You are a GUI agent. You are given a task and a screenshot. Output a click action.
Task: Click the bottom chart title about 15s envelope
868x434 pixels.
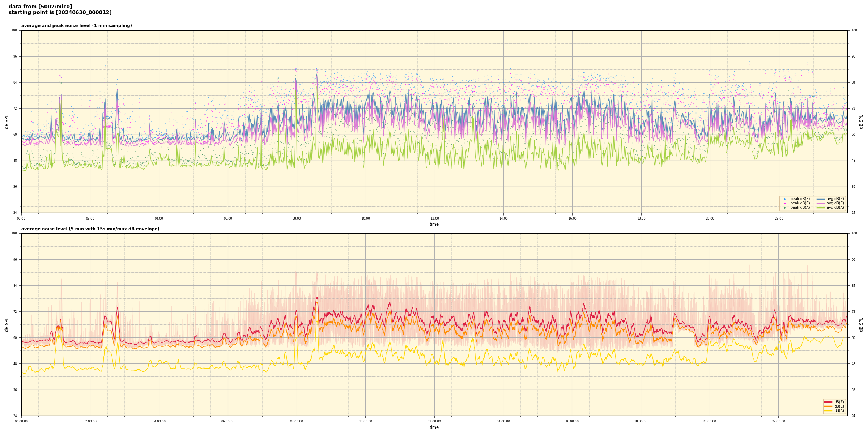90,229
